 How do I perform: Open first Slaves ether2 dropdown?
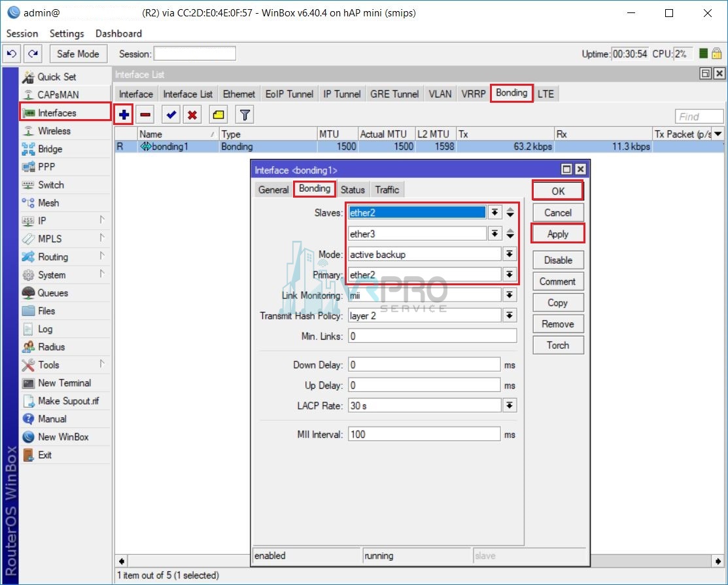494,213
